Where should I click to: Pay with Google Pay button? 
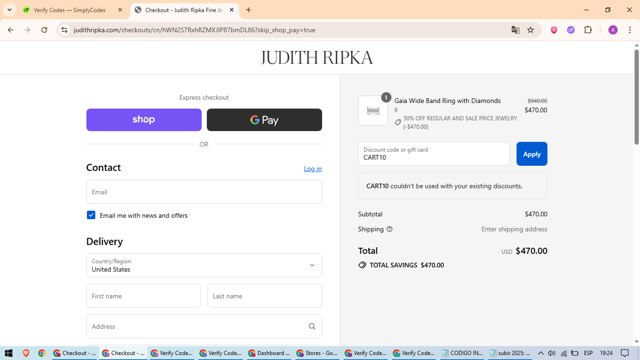click(264, 120)
